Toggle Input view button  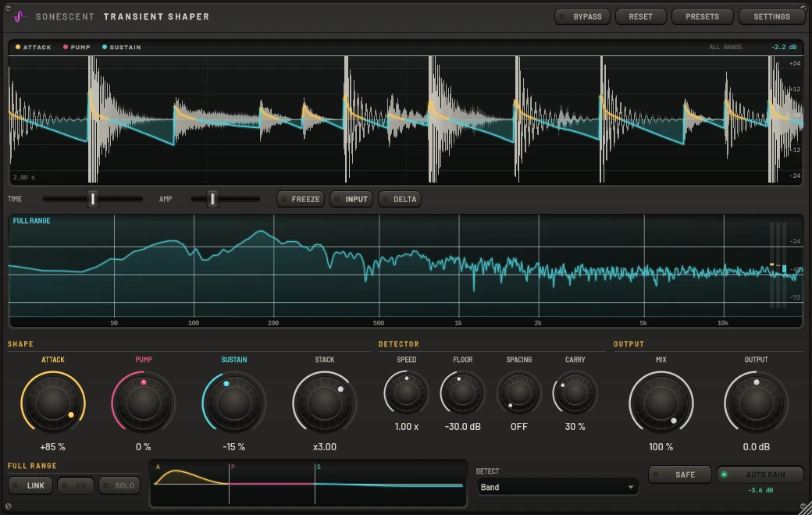click(351, 199)
